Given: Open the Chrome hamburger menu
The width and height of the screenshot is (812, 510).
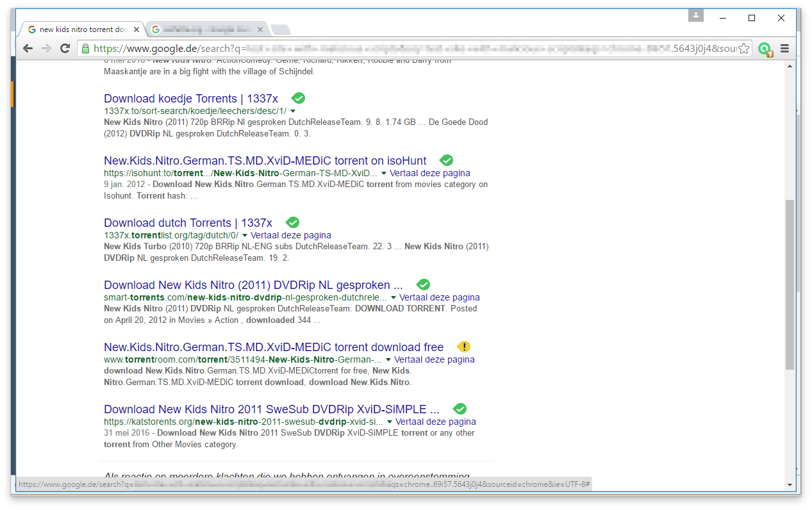Looking at the screenshot, I should tap(785, 49).
